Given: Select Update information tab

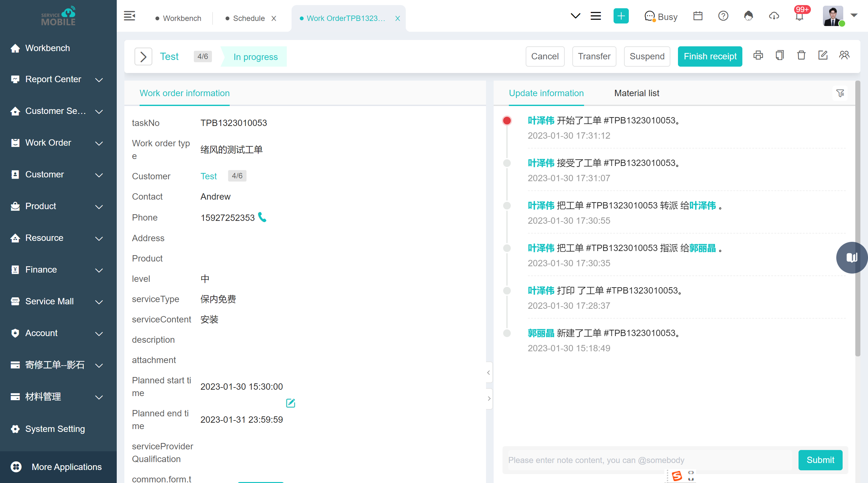Looking at the screenshot, I should click(546, 93).
